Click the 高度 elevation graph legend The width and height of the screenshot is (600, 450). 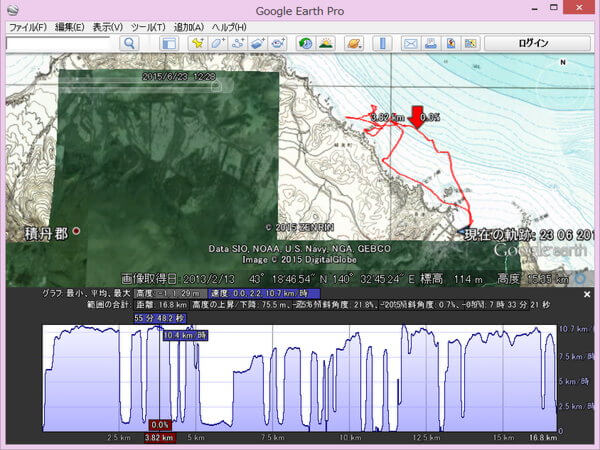[171, 293]
